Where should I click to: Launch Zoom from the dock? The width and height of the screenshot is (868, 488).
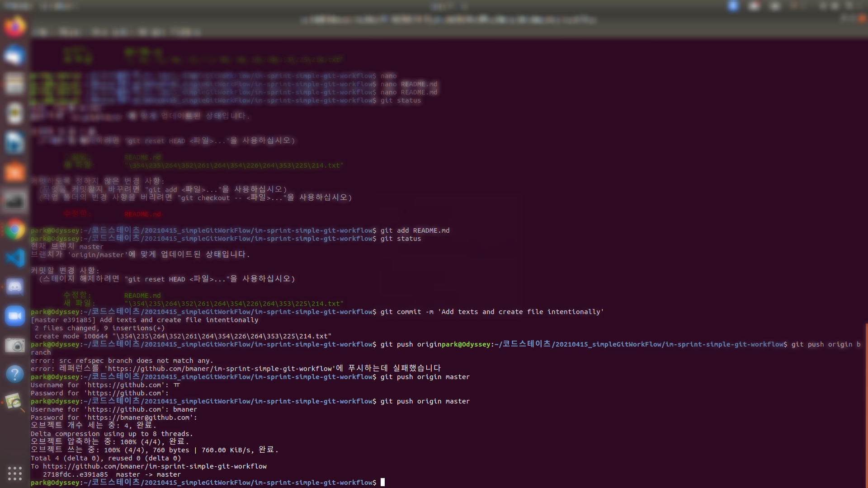[x=15, y=316]
